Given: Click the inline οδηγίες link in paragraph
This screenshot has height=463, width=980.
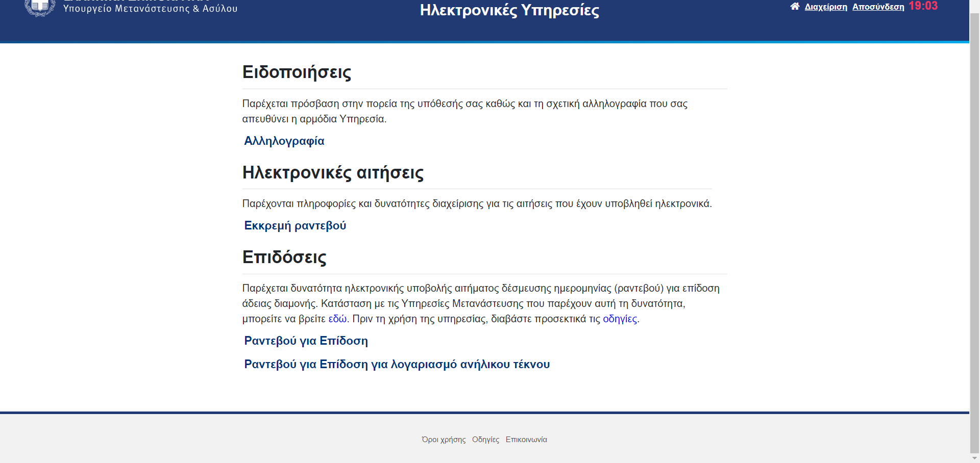Looking at the screenshot, I should coord(620,319).
